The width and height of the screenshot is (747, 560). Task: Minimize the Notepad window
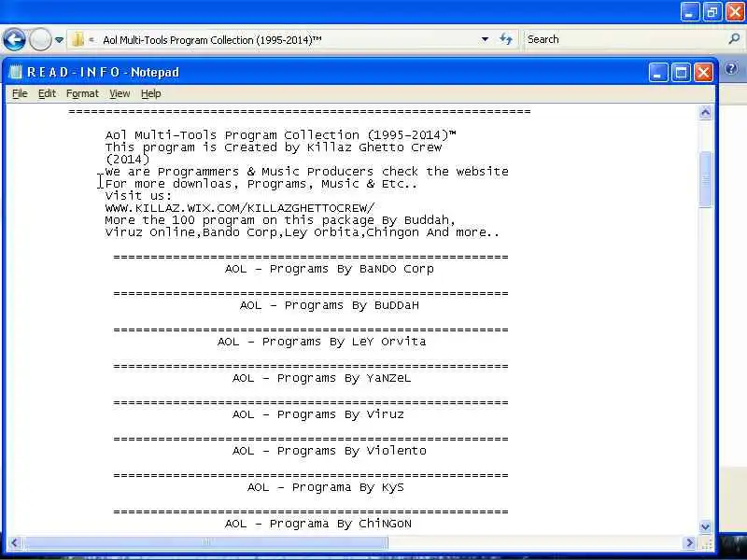658,73
